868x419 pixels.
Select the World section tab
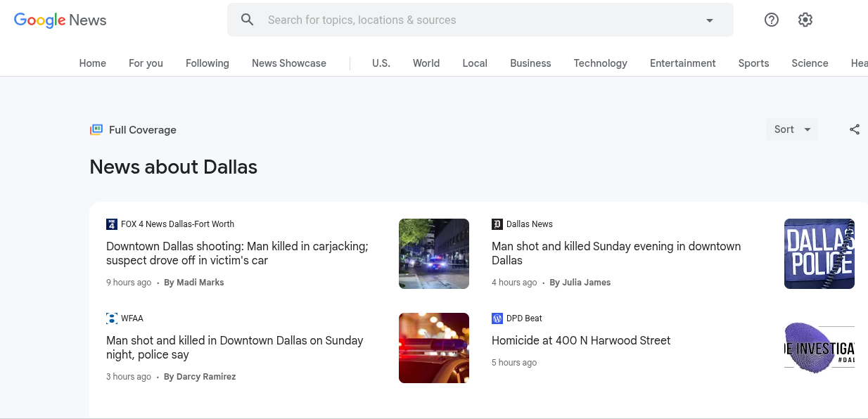(426, 63)
